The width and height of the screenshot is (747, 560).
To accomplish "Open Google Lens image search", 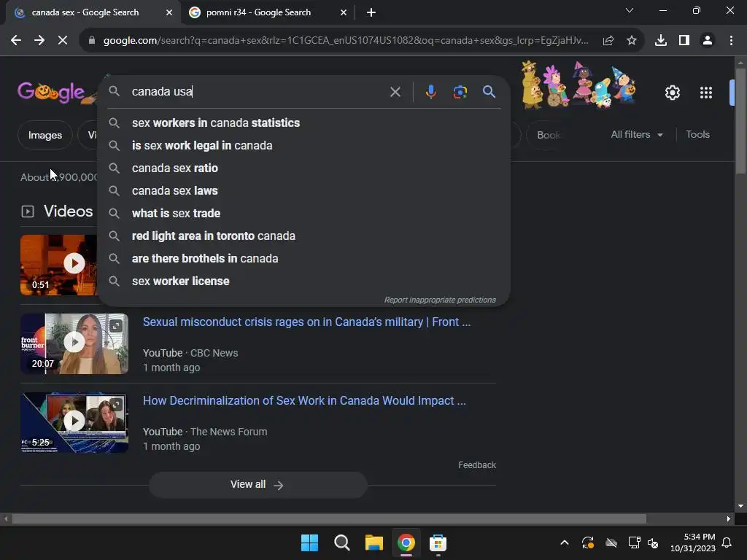I will [460, 91].
